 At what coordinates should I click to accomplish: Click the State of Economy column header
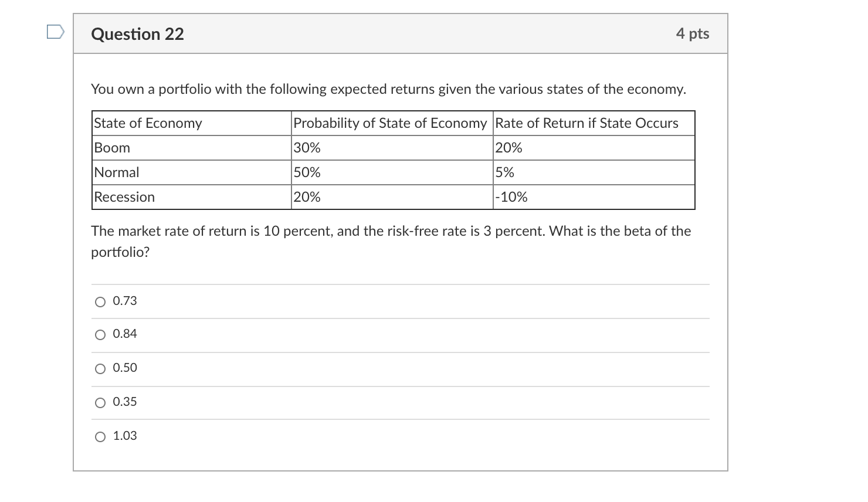click(148, 123)
